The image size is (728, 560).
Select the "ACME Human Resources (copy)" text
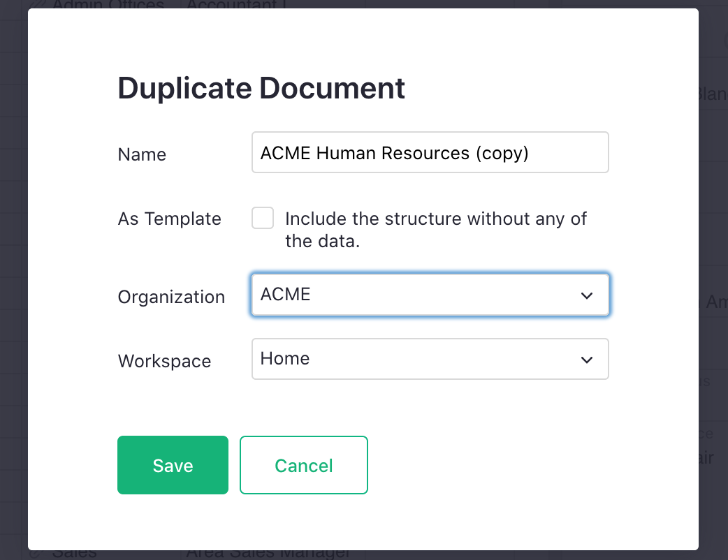click(394, 153)
